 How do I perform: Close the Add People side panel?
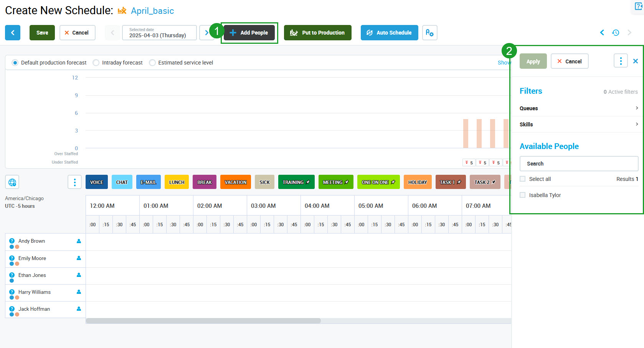tap(636, 61)
